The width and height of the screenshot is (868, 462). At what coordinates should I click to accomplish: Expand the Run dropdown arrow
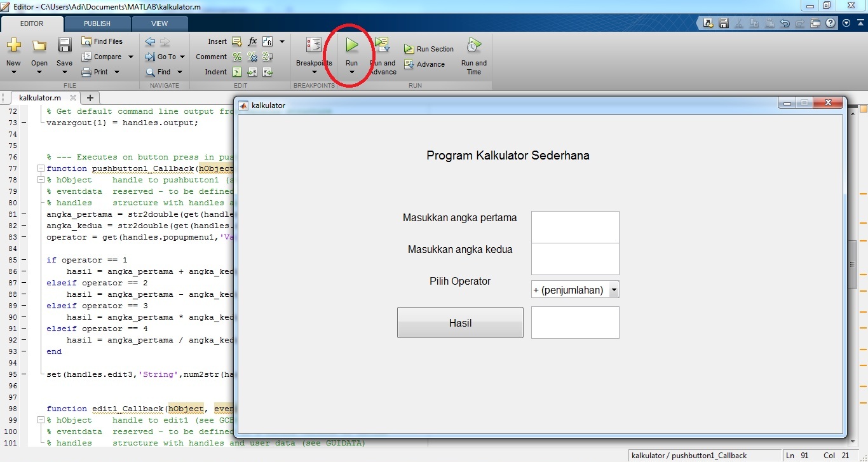pos(351,72)
